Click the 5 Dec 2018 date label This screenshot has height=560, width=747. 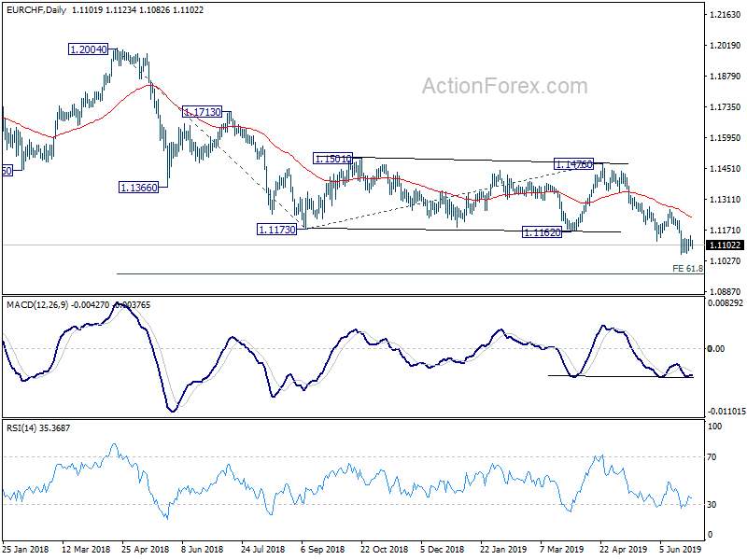click(442, 549)
